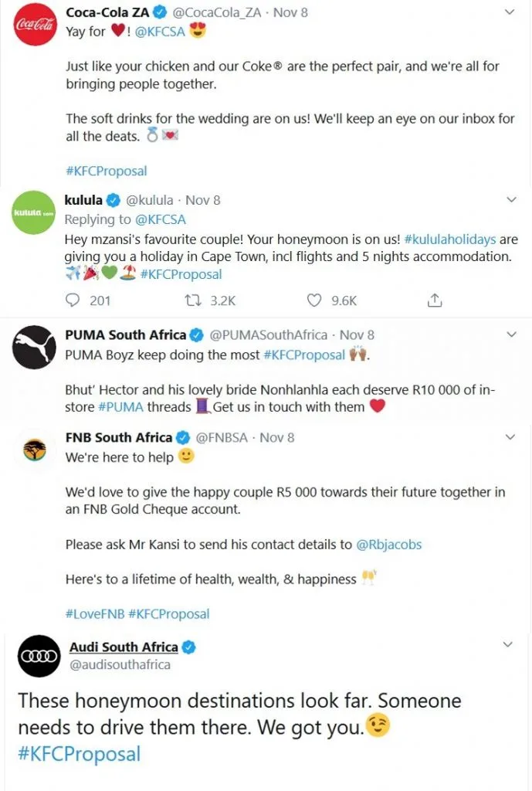Expand more options on PUMA tweet

510,334
